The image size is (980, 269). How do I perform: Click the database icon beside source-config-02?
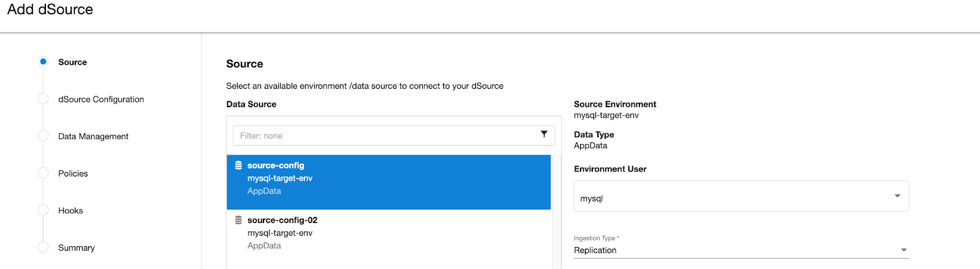pyautogui.click(x=238, y=220)
